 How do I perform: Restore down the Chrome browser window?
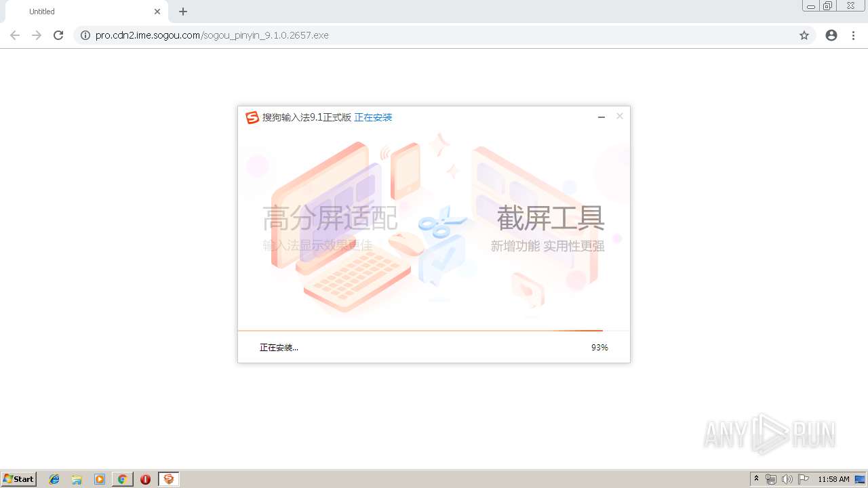828,6
